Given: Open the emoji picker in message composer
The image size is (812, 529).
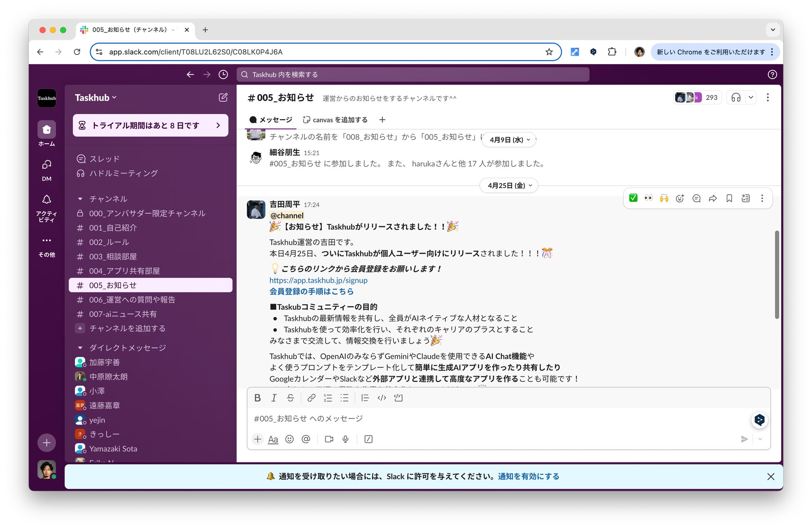Looking at the screenshot, I should [x=289, y=439].
